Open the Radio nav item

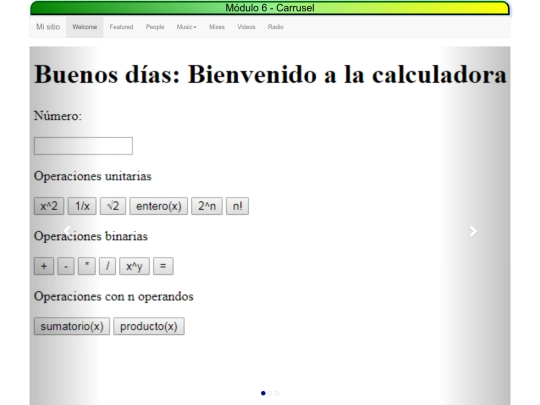(276, 27)
